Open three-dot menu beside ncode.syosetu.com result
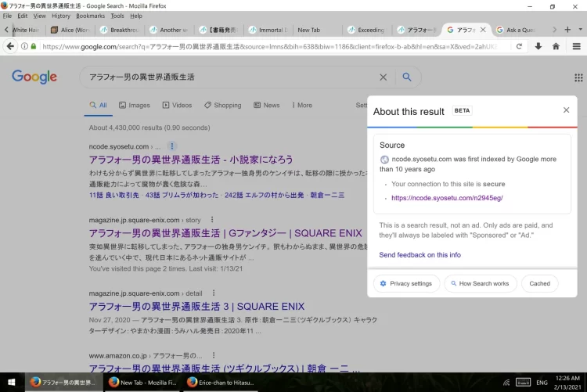Image resolution: width=587 pixels, height=392 pixels. (172, 146)
